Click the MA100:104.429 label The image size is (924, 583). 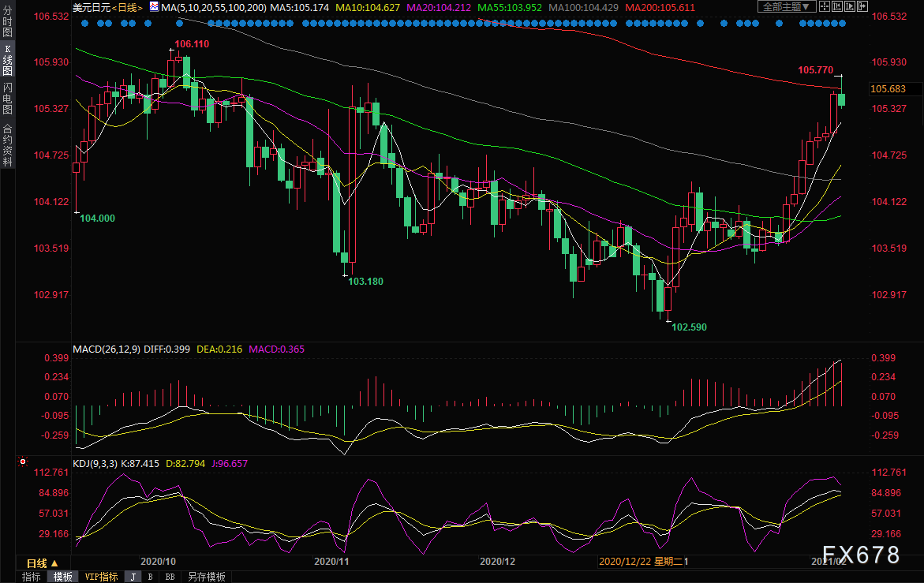(583, 8)
